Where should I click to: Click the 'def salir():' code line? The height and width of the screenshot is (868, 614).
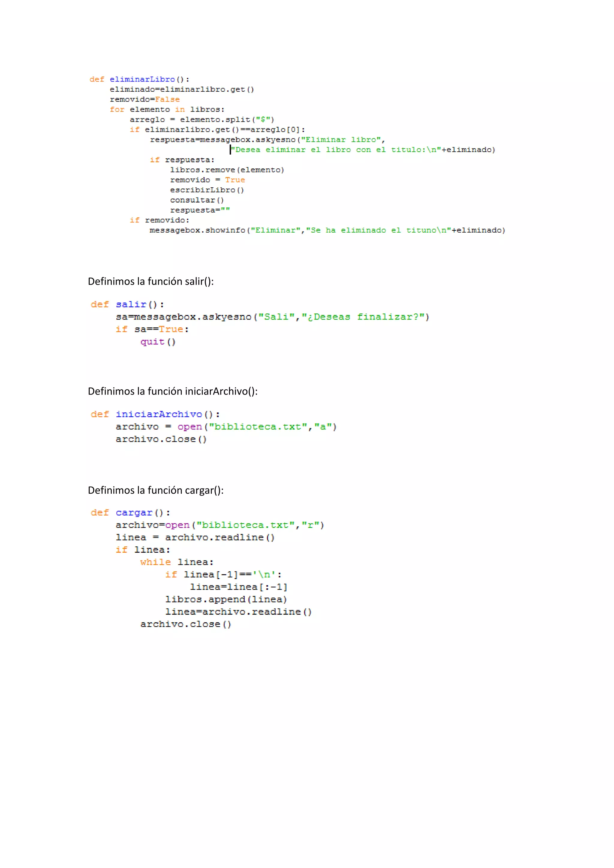[x=127, y=304]
